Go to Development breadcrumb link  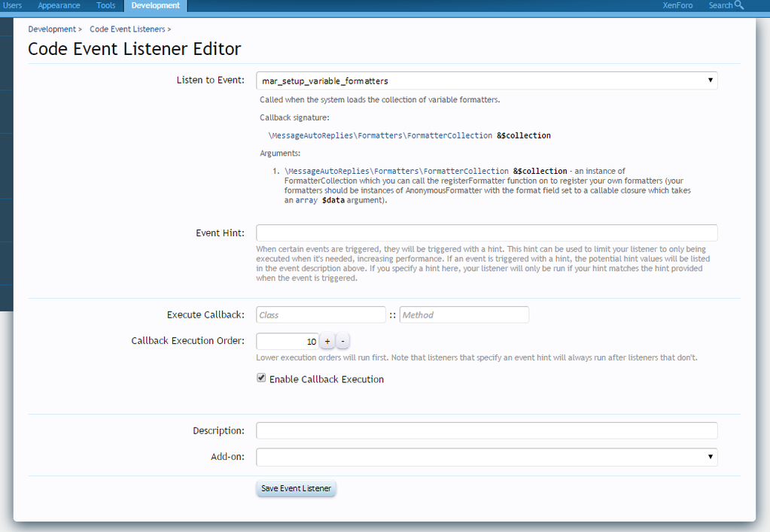[x=52, y=29]
